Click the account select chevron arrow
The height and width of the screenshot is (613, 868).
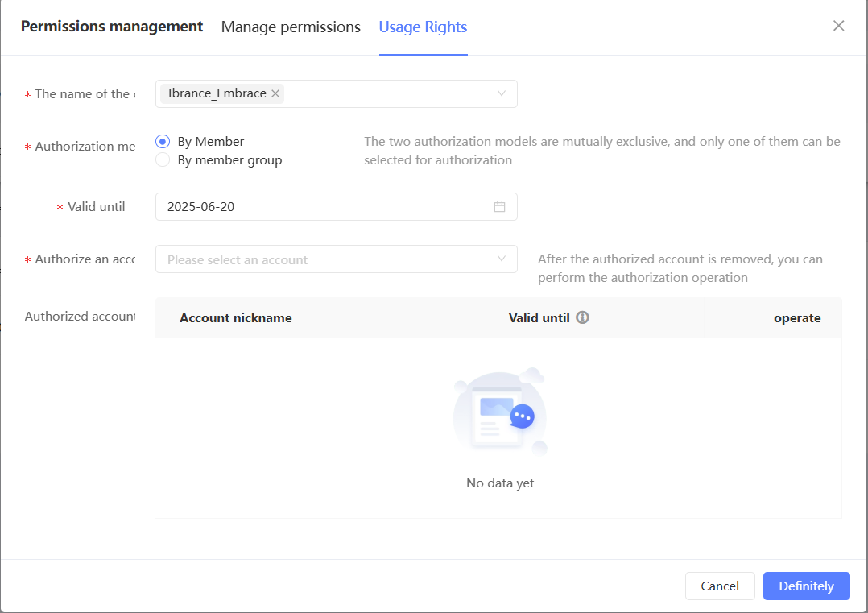click(502, 259)
